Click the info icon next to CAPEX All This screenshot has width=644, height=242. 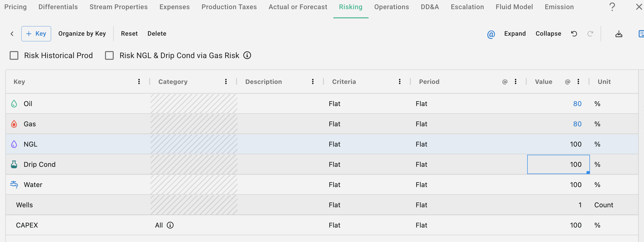coord(170,225)
